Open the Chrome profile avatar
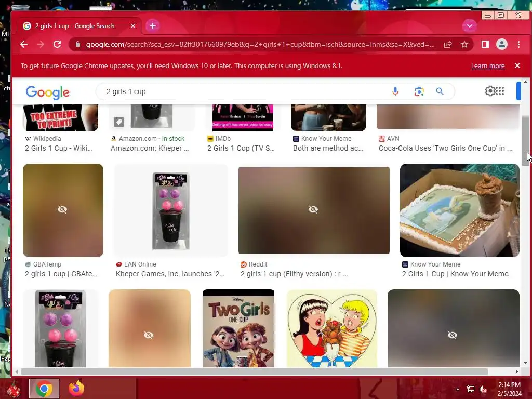Viewport: 532px width, 399px height. (502, 44)
